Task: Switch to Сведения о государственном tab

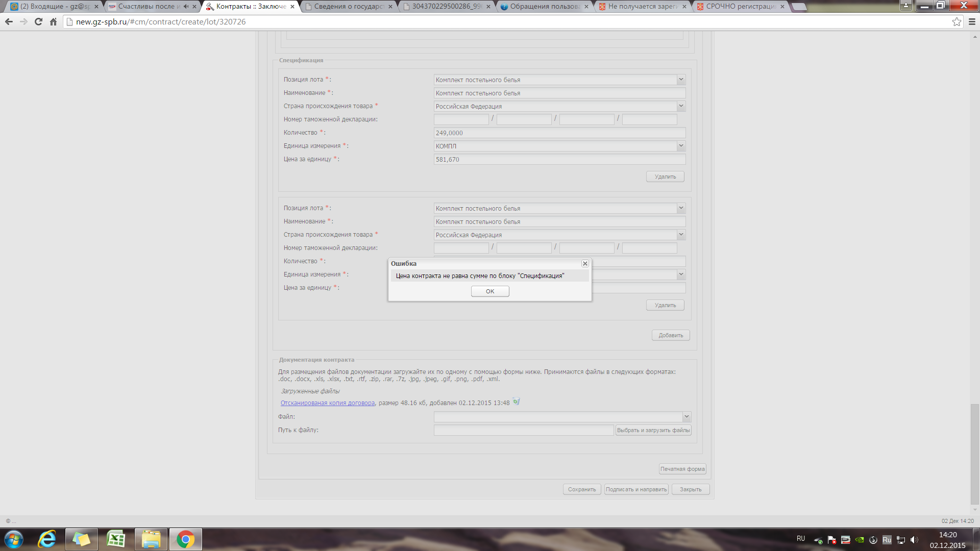Action: 347,7
